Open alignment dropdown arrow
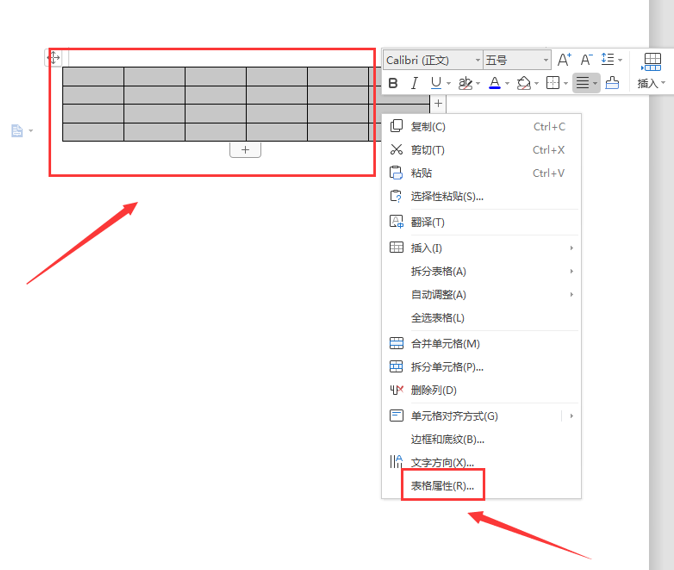 pos(595,83)
